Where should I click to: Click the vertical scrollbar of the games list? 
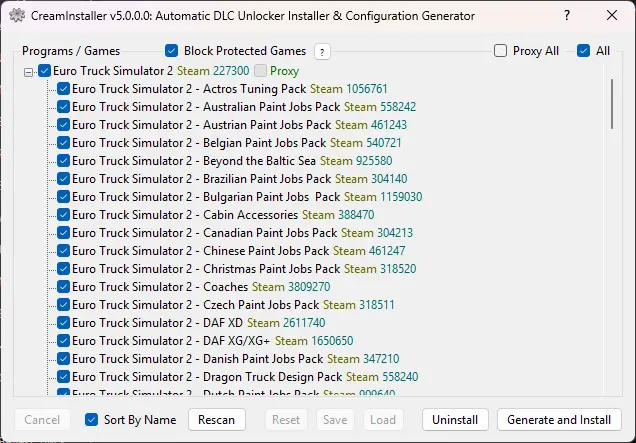(x=612, y=104)
